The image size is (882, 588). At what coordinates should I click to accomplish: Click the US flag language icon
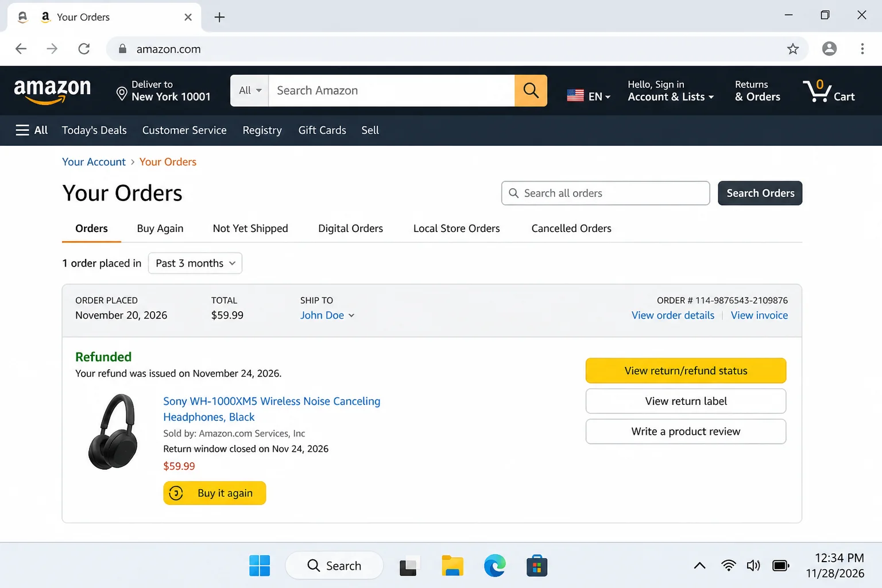575,96
